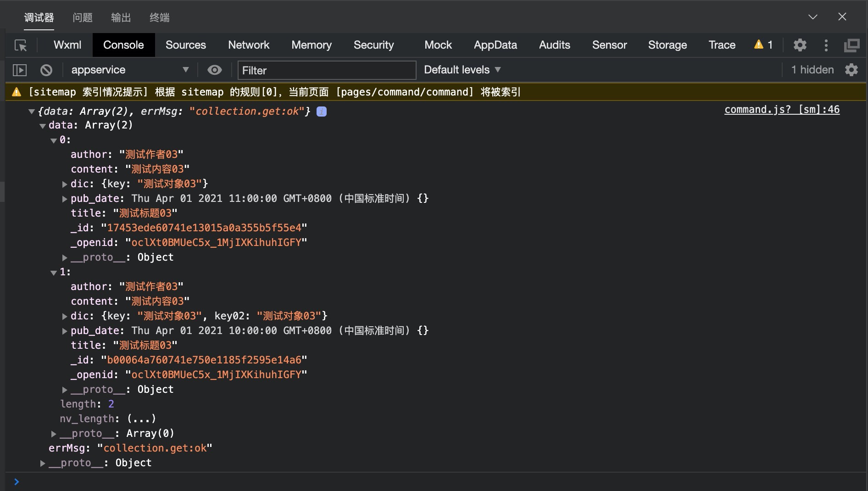This screenshot has height=491, width=868.
Task: Open the Audits tab
Action: tap(554, 45)
